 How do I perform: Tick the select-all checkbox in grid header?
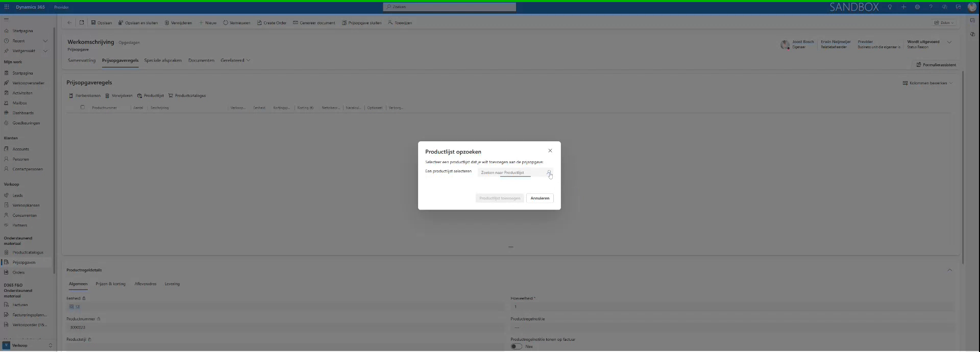(x=83, y=108)
